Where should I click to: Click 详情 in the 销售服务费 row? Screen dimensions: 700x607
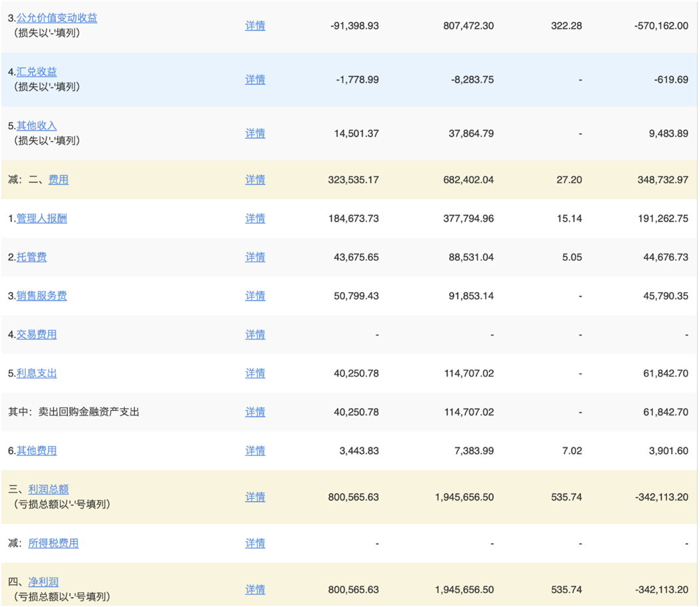click(x=255, y=296)
